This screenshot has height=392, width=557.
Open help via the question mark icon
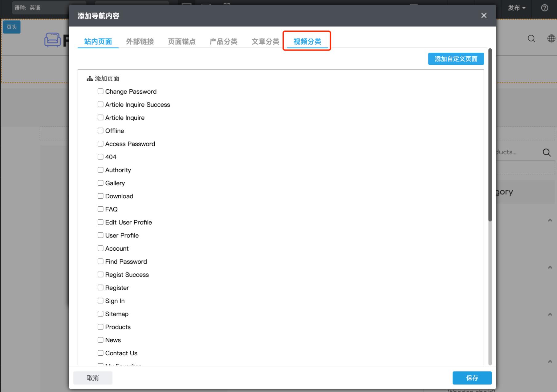(544, 8)
